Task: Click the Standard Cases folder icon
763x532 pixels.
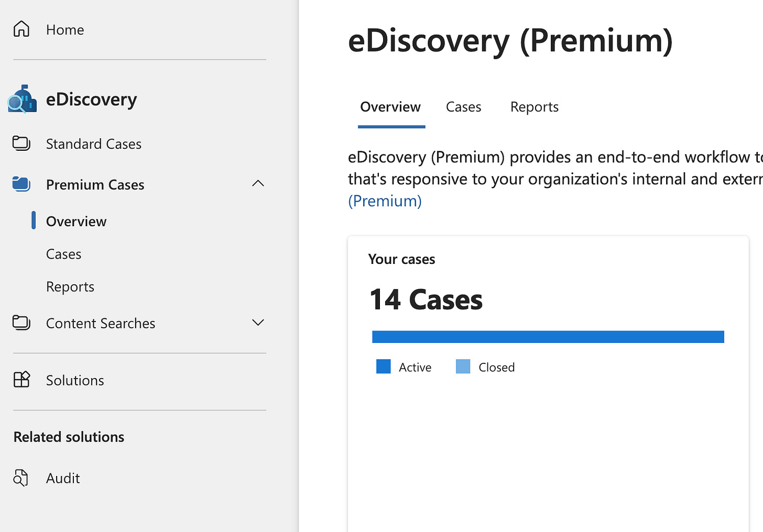Action: [x=21, y=143]
